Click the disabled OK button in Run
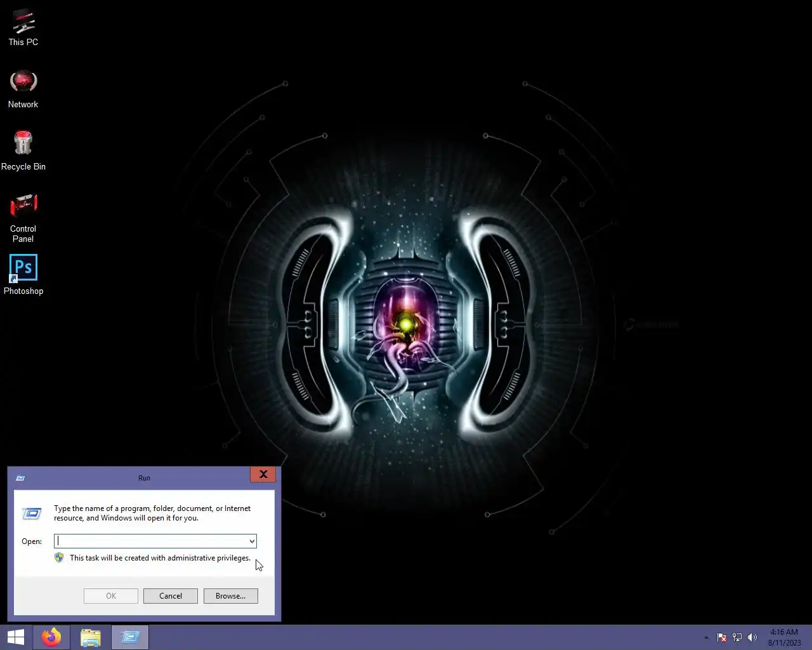Viewport: 812px width, 650px height. [111, 596]
